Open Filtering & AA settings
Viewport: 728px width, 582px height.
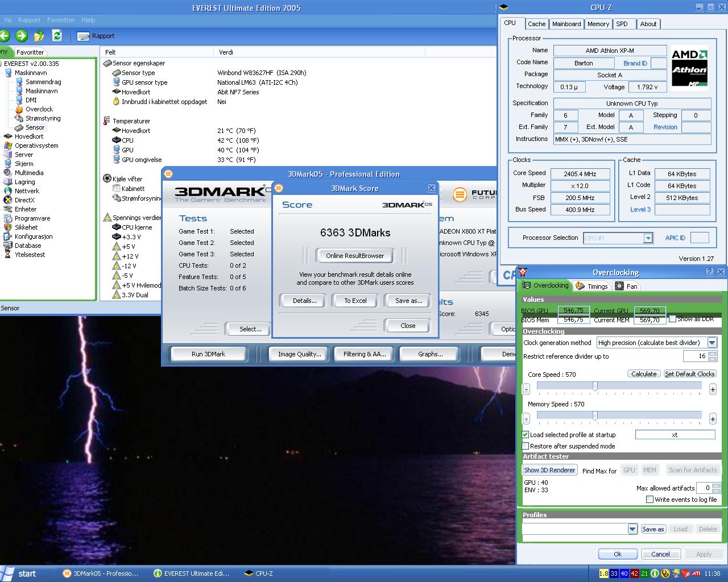pos(365,354)
